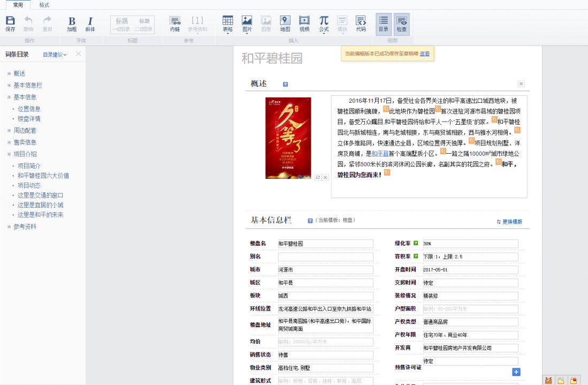Undo last edit with 撤销

(x=28, y=24)
